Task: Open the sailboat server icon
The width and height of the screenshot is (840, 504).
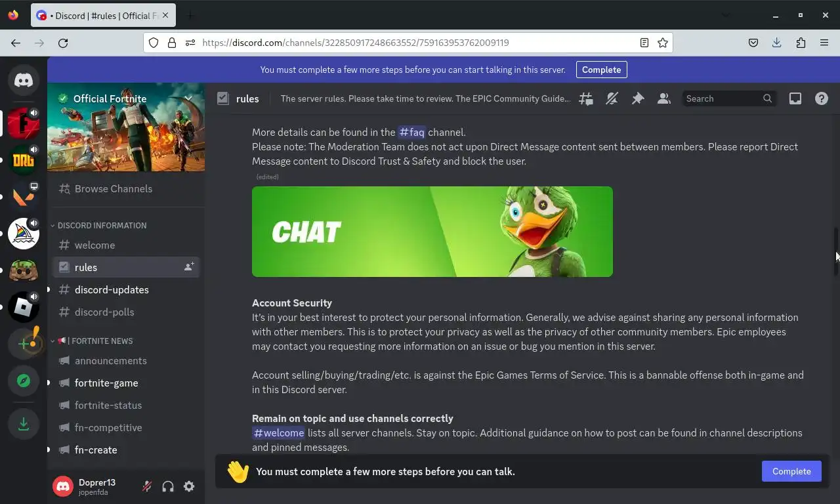Action: (24, 234)
